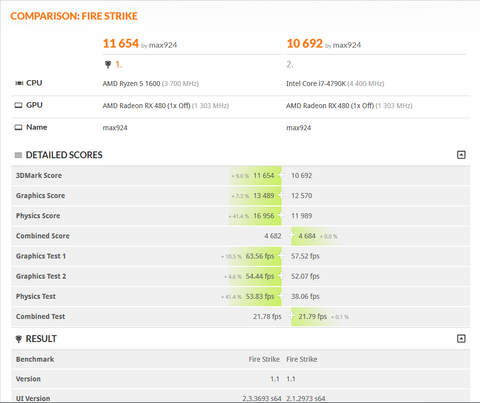Open max924 profile beside 11 654
Image resolution: width=480 pixels, height=403 pixels.
[163, 45]
